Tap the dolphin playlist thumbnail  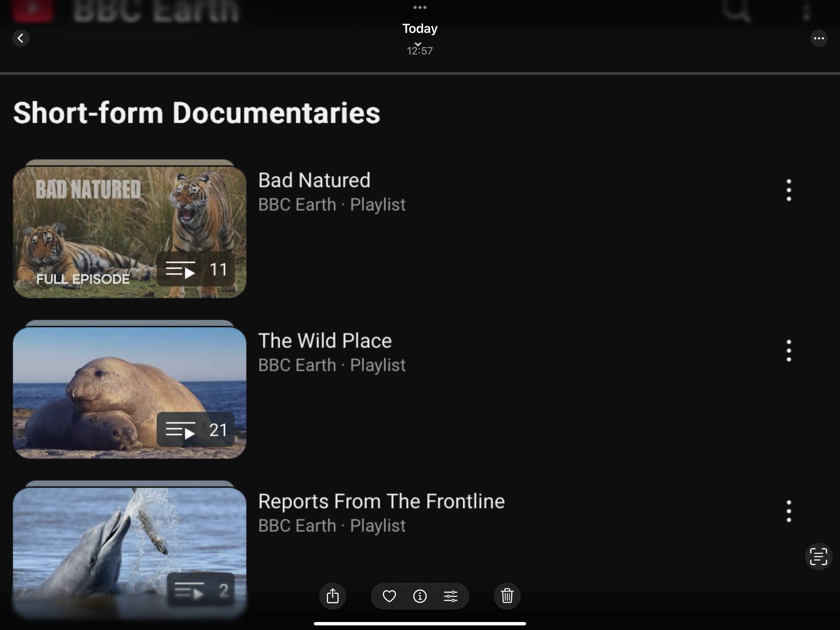pyautogui.click(x=129, y=551)
